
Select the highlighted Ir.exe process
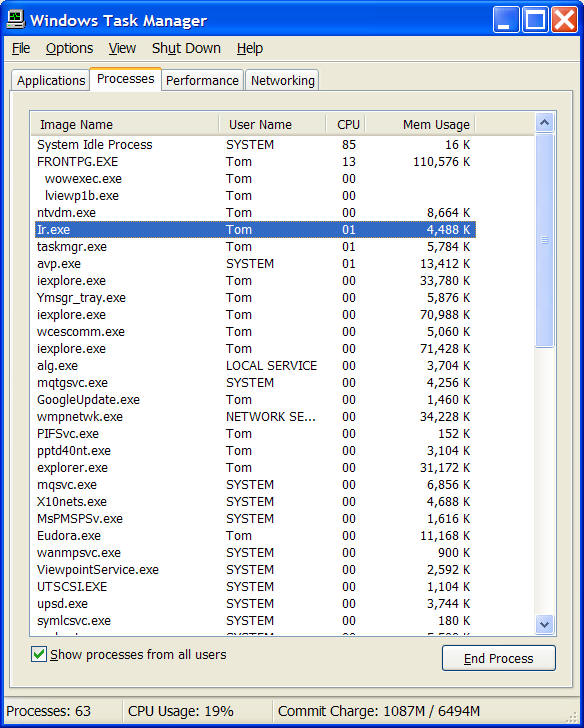[x=254, y=230]
